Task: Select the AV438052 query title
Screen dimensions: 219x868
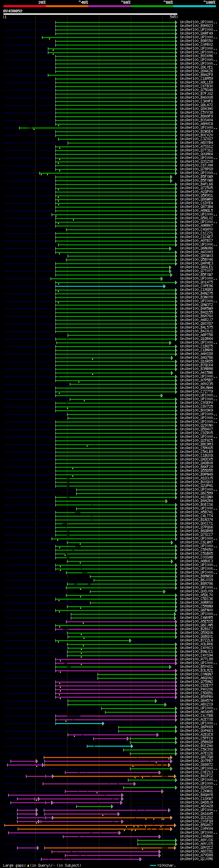Action: [13, 11]
